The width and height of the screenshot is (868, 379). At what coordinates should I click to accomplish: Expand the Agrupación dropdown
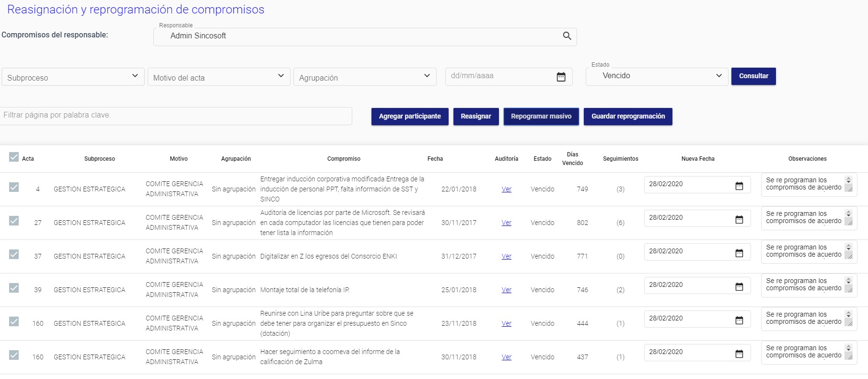pyautogui.click(x=365, y=77)
